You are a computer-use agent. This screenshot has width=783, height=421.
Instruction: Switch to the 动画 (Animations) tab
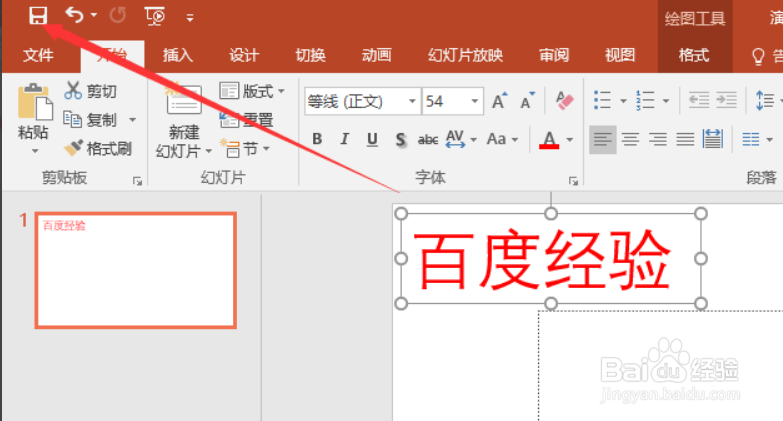(377, 55)
